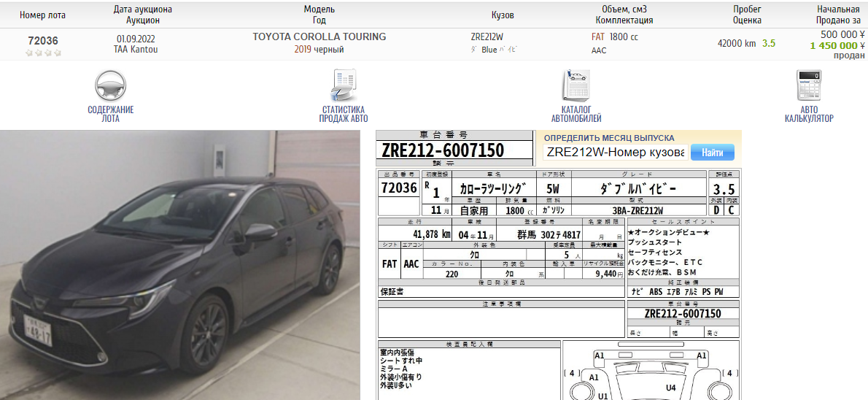Screen dimensions: 868x400
Task: Click the TAA Kantou auction name
Action: [x=136, y=50]
